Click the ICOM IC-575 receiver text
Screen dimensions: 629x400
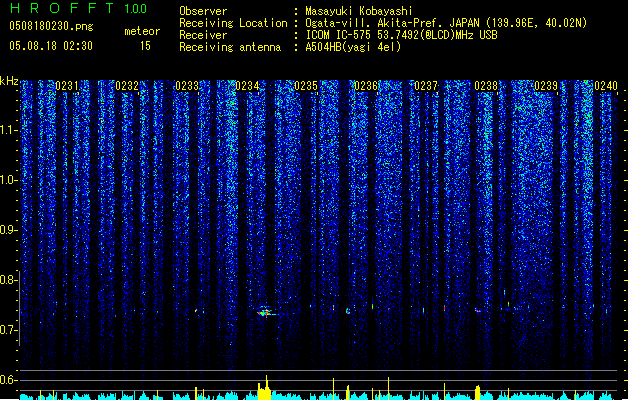pyautogui.click(x=401, y=35)
